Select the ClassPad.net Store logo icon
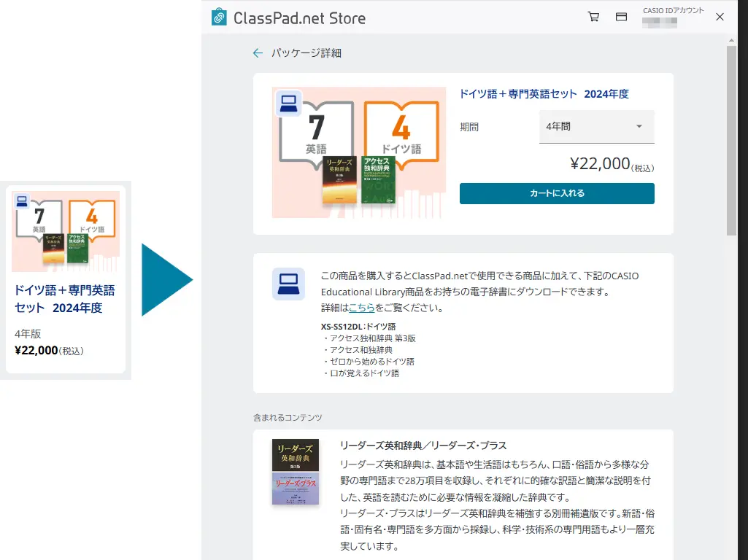This screenshot has height=560, width=748. click(217, 16)
